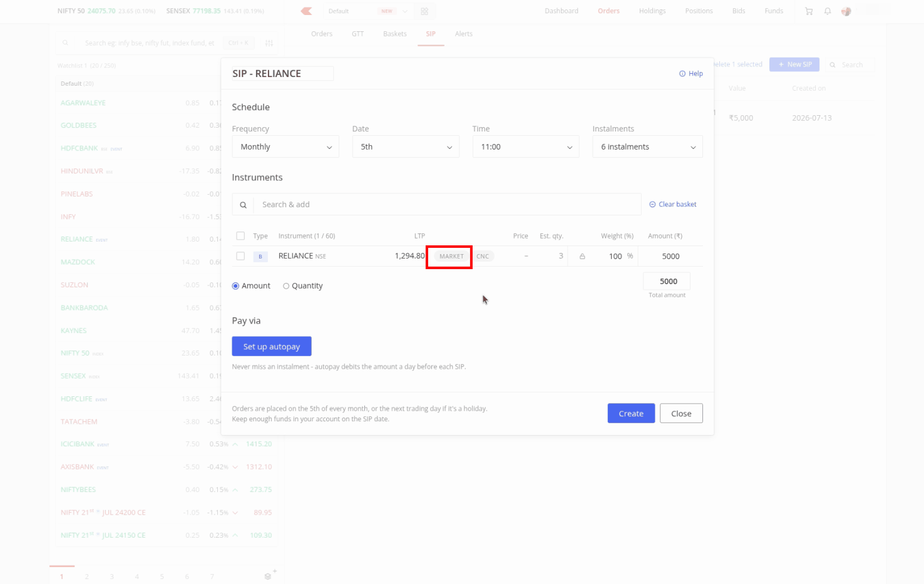The height and width of the screenshot is (584, 924).
Task: Open Holdings in the top navigation
Action: click(652, 11)
